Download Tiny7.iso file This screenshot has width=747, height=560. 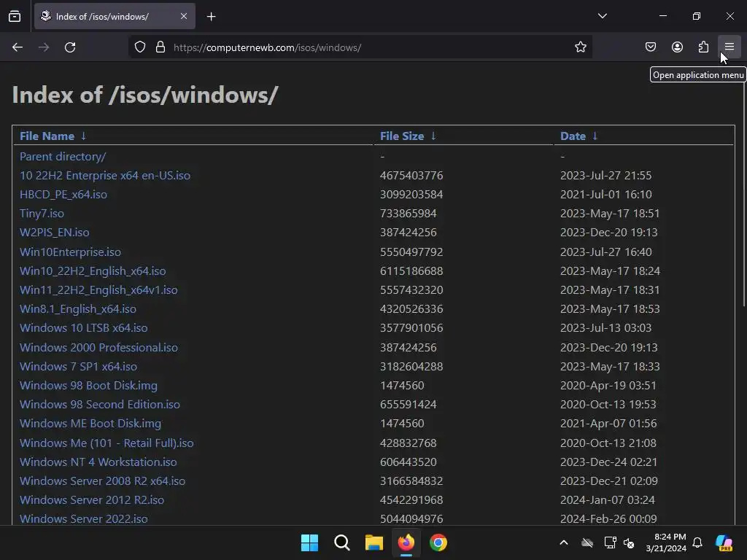tap(42, 214)
